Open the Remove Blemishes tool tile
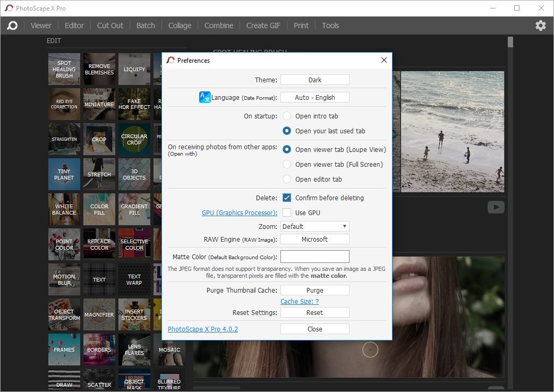This screenshot has height=392, width=554. tap(99, 69)
